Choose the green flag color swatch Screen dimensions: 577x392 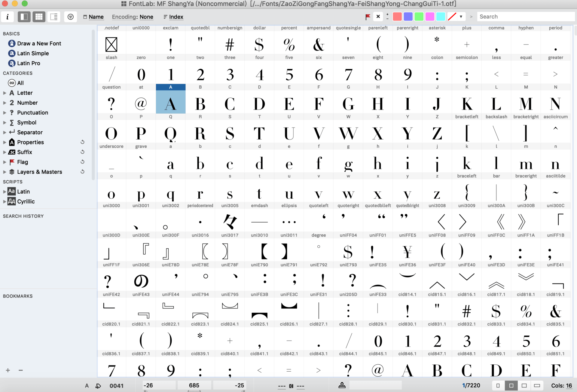click(x=419, y=17)
